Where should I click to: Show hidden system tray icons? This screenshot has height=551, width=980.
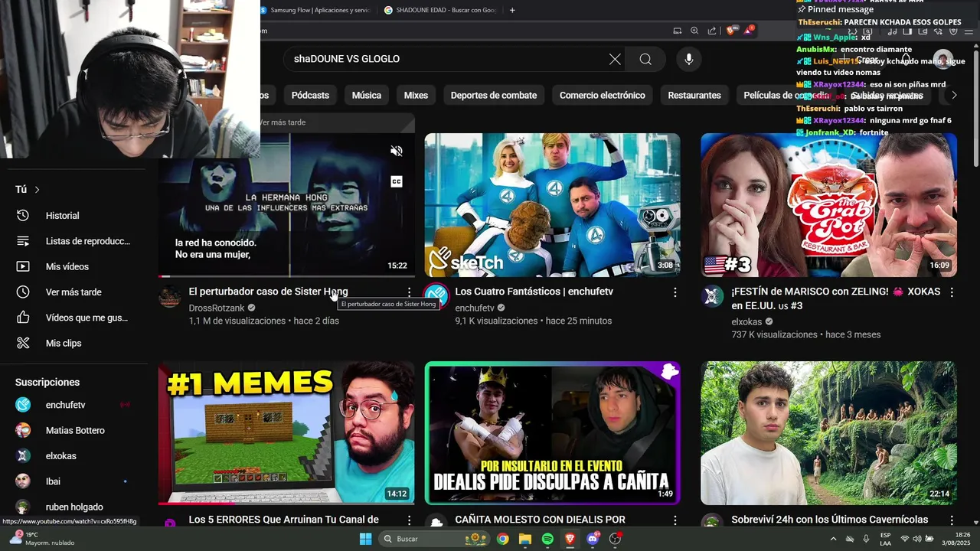coord(834,539)
